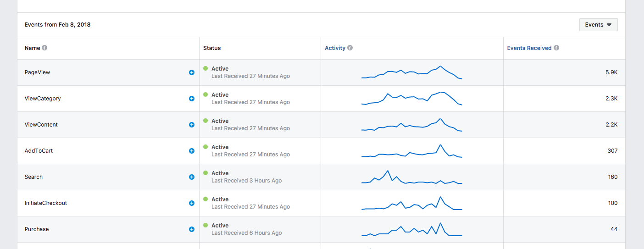Click the Status column header
The height and width of the screenshot is (249, 644).
point(212,48)
